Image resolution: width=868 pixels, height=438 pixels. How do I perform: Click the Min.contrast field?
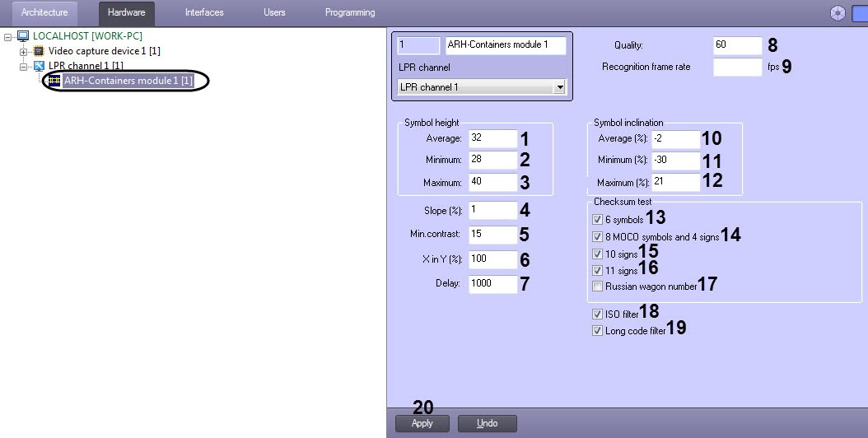pos(492,235)
